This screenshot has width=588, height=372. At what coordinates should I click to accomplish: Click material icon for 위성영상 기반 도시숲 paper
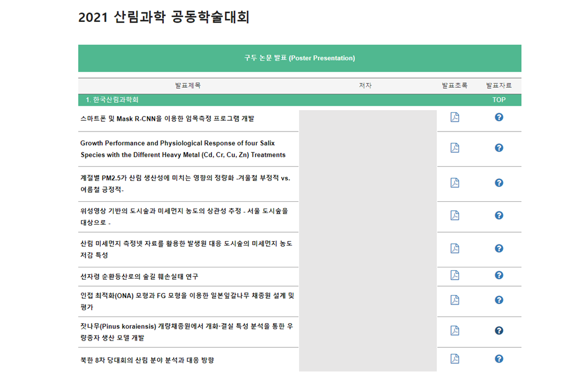click(x=499, y=215)
